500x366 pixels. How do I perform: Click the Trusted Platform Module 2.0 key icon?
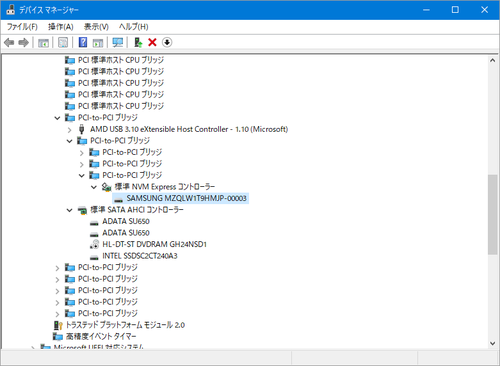point(58,325)
